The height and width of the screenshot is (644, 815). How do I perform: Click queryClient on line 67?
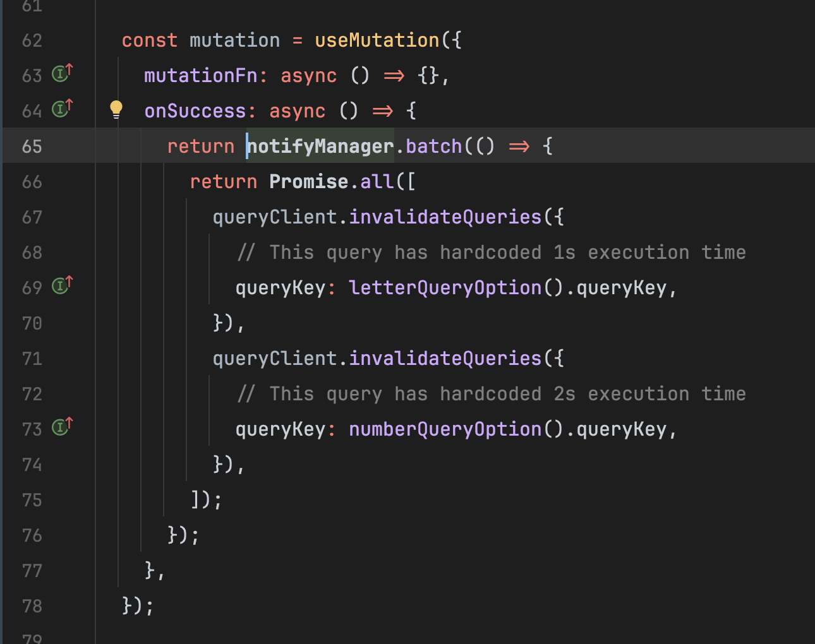(x=275, y=217)
